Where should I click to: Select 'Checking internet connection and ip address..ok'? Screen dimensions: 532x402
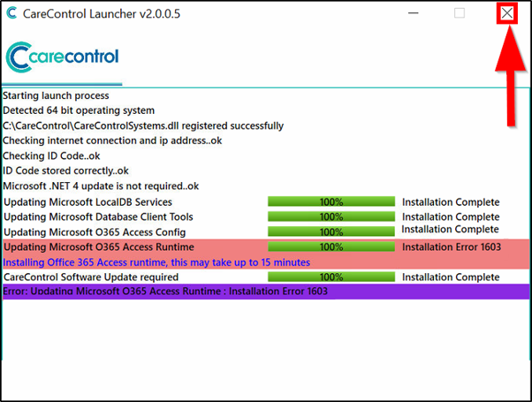coord(112,140)
